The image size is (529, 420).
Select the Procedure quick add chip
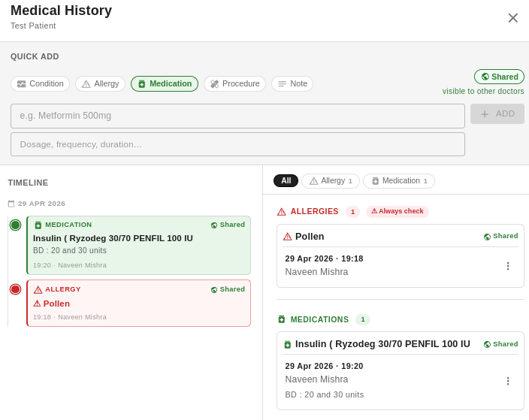pos(234,83)
